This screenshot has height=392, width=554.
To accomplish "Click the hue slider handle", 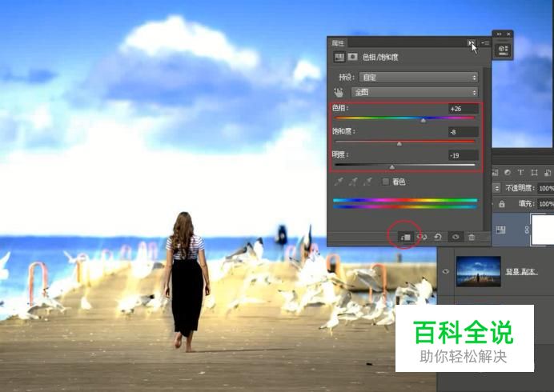I will tap(423, 121).
